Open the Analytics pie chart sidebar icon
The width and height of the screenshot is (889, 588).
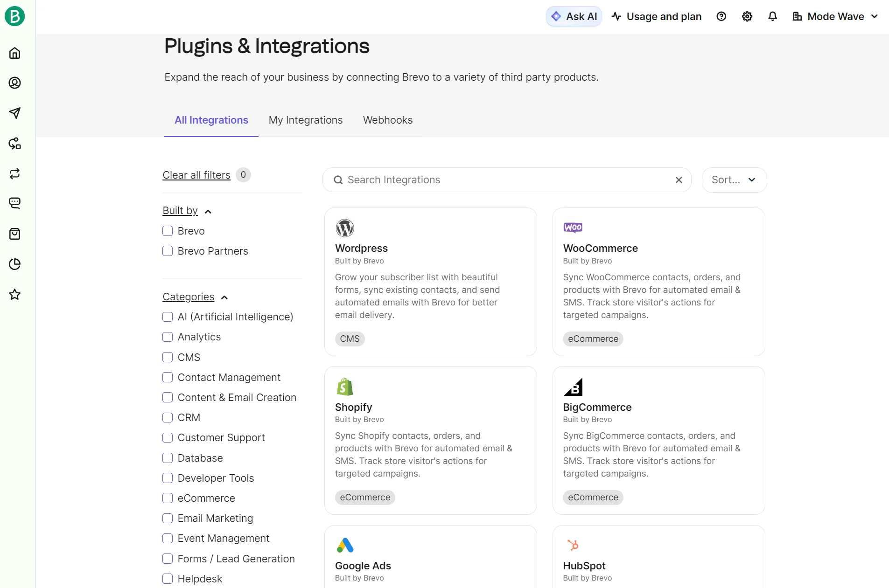(x=15, y=264)
